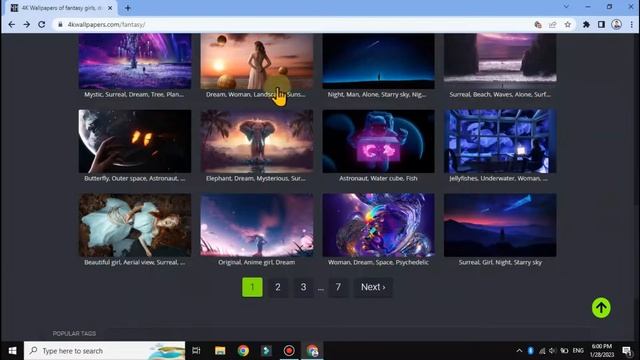Open the Chrome profile avatar
The width and height of the screenshot is (640, 360).
[x=617, y=24]
